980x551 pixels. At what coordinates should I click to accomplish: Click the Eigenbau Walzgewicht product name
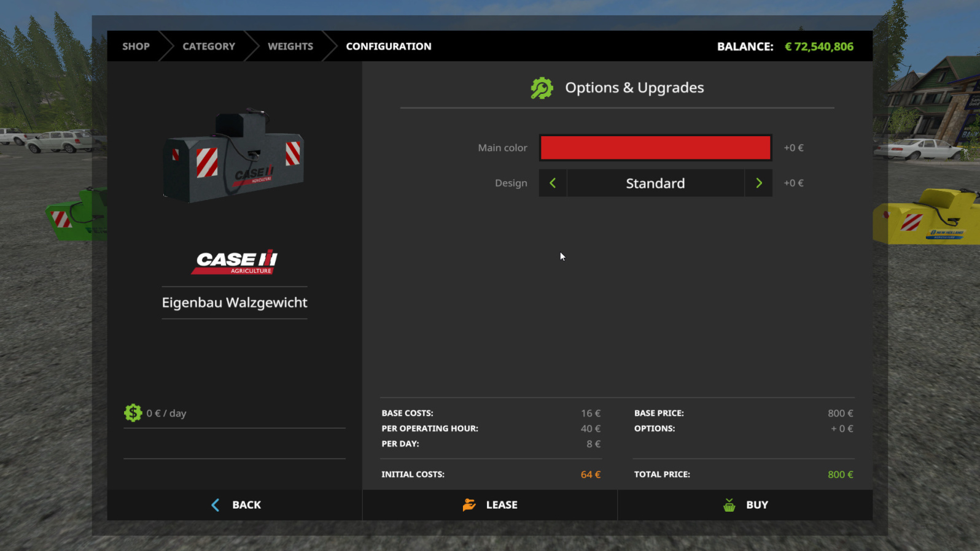point(235,302)
